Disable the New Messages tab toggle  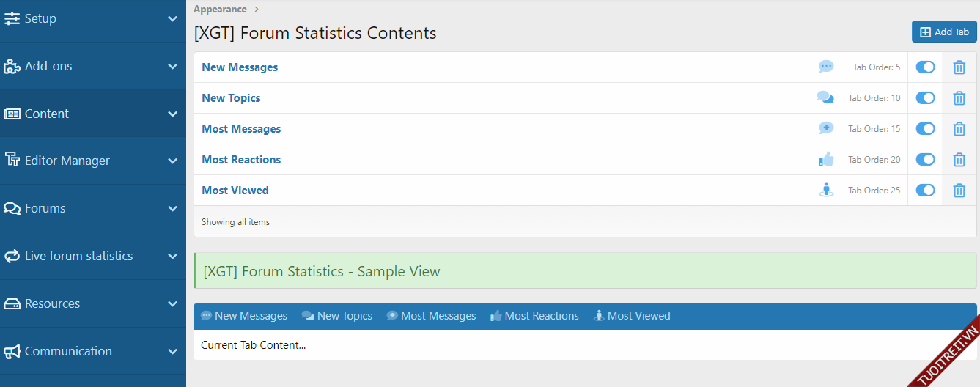[x=925, y=67]
